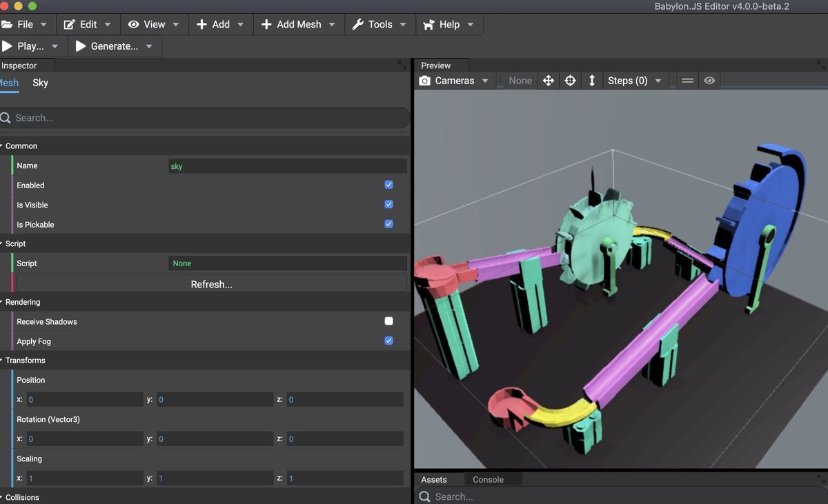The width and height of the screenshot is (828, 504).
Task: Select the scaling gizmo icon
Action: point(592,80)
